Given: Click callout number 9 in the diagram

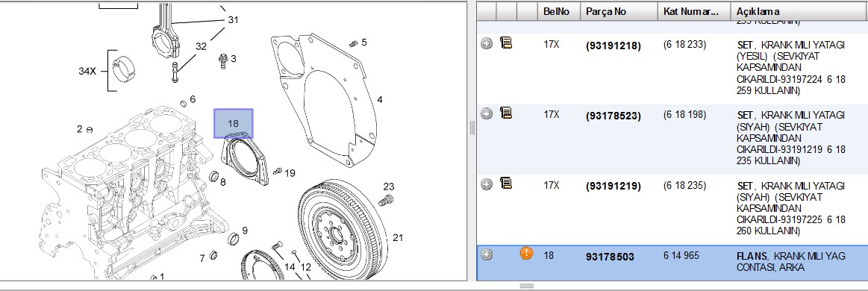Looking at the screenshot, I should coord(245,230).
